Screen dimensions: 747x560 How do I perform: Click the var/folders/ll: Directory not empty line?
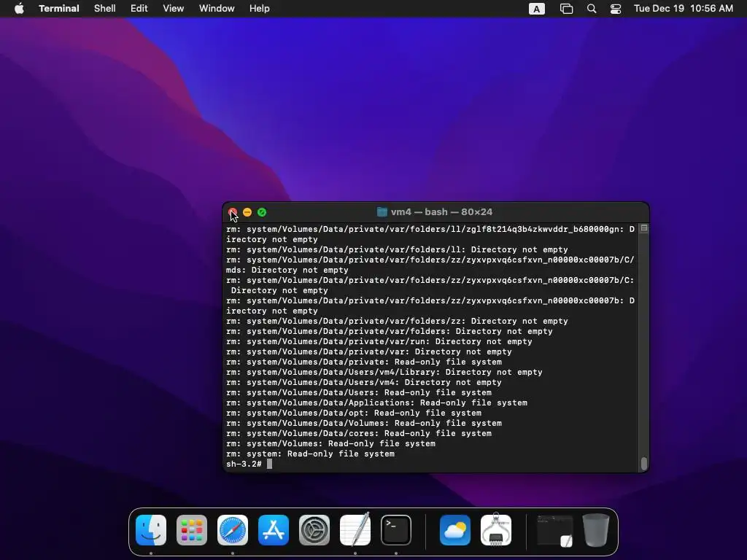[398, 249]
